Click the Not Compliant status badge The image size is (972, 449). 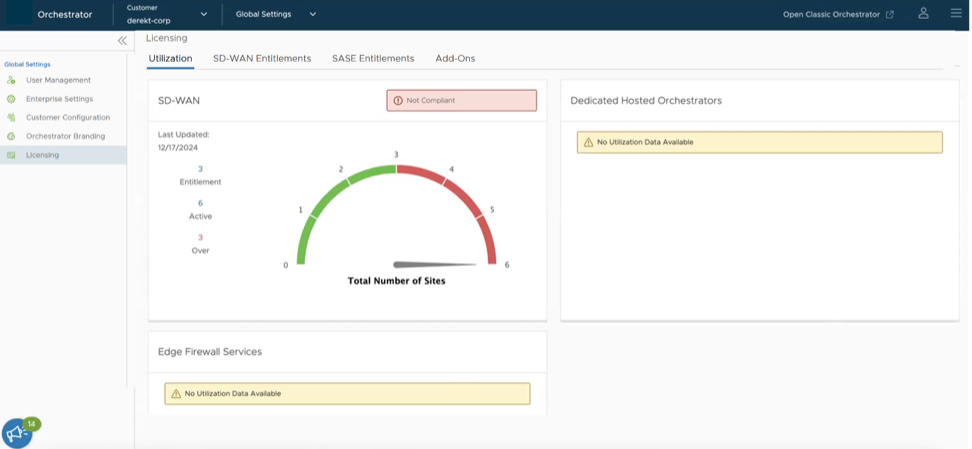click(x=462, y=100)
